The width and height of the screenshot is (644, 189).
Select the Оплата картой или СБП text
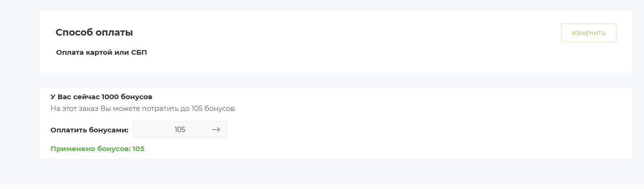tap(101, 52)
